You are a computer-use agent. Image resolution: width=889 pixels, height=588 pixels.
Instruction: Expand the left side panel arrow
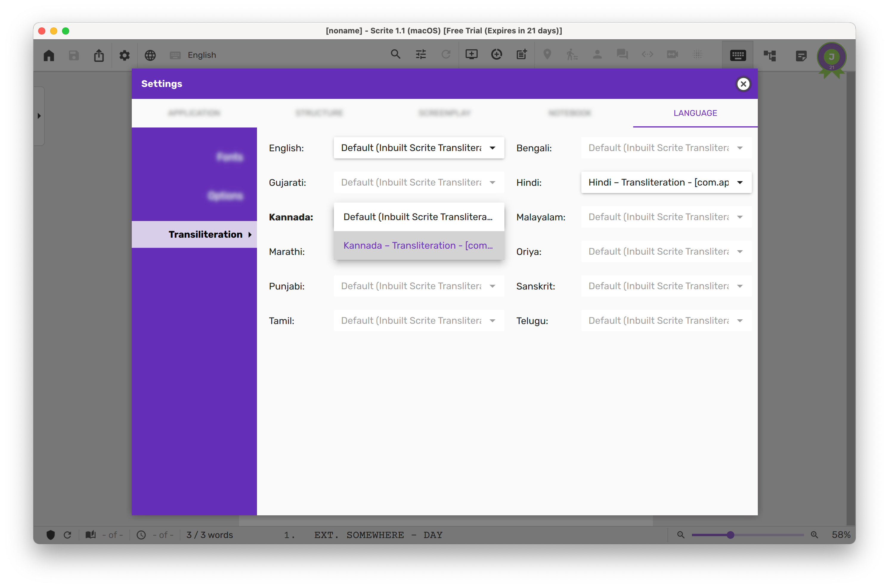(39, 116)
